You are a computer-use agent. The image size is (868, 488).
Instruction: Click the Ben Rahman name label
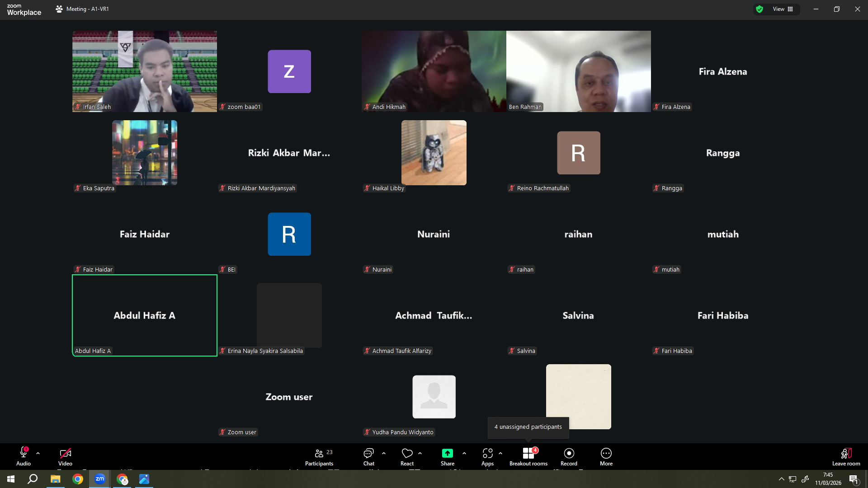pos(525,107)
